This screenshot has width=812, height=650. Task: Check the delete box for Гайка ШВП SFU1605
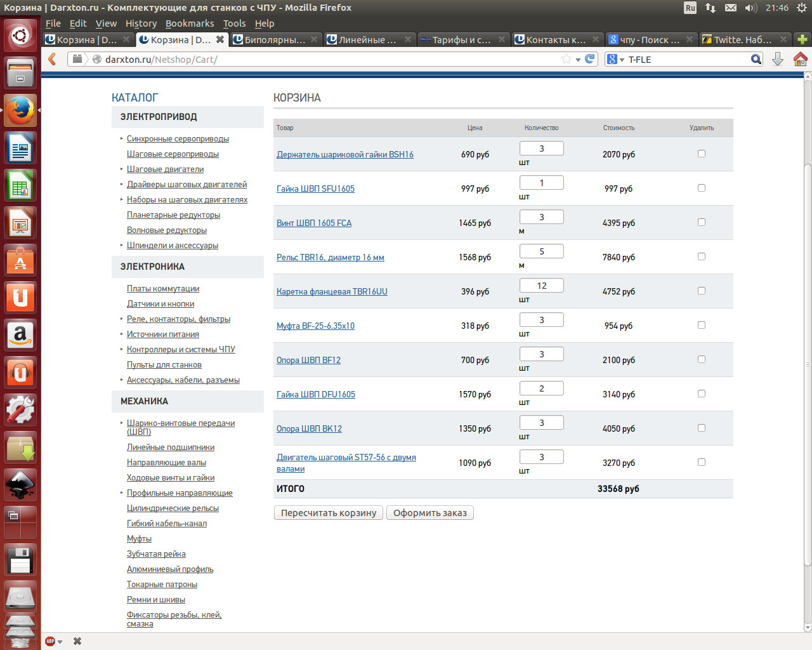click(x=702, y=188)
